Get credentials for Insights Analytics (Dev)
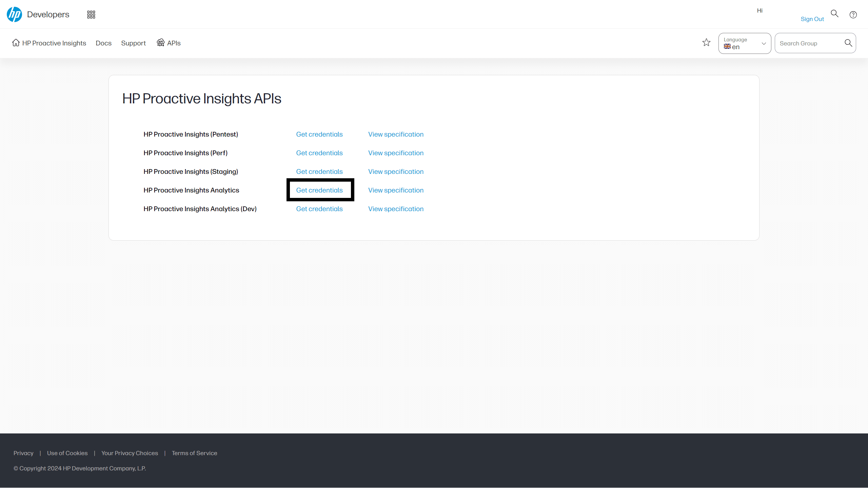Viewport: 868px width, 488px height. pyautogui.click(x=319, y=209)
